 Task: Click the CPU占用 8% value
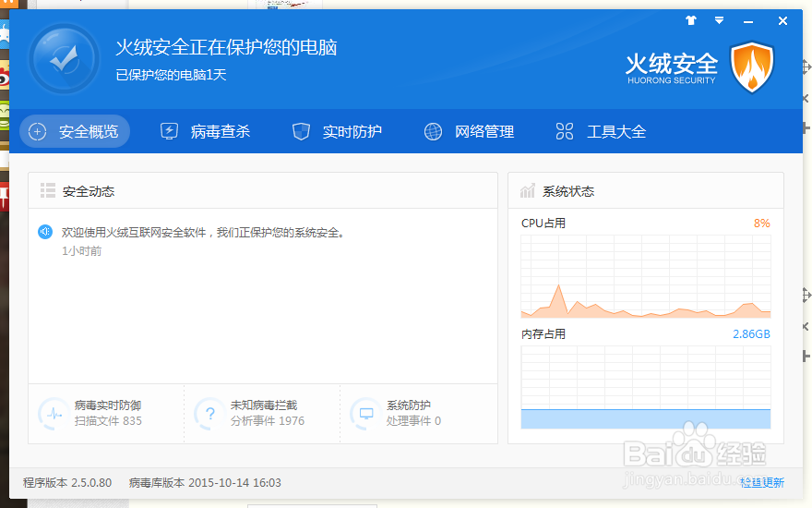(762, 224)
